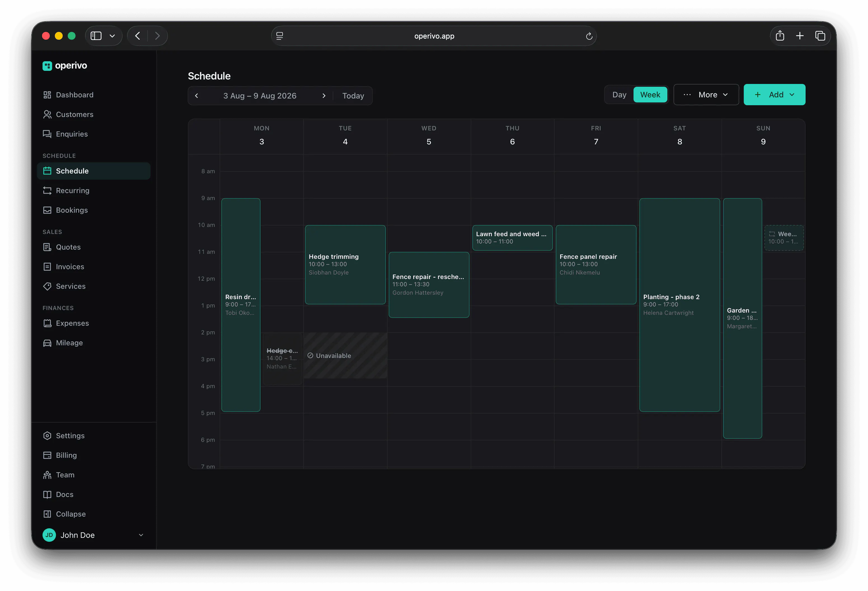Share the current page
This screenshot has height=591, width=868.
point(780,36)
